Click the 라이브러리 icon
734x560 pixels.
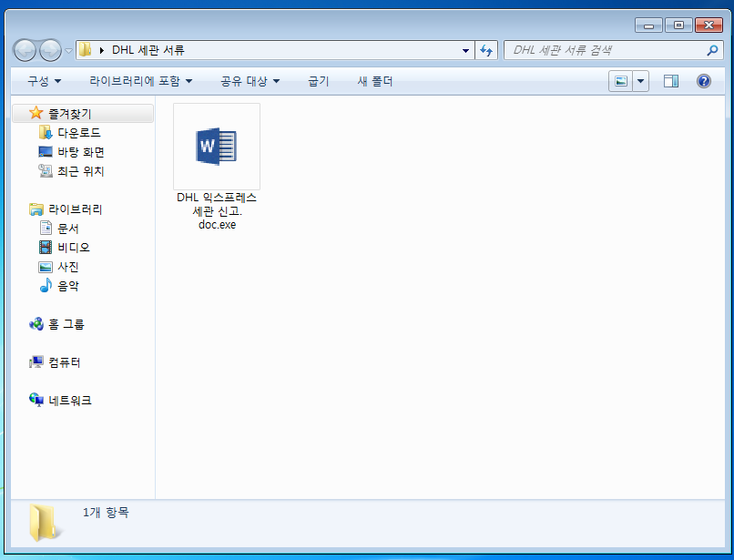[36, 209]
